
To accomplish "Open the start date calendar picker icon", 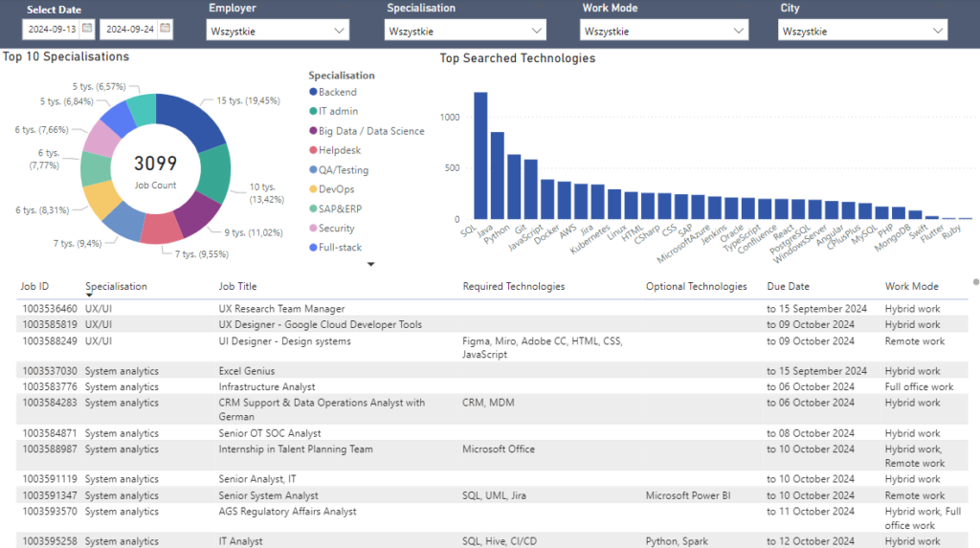I will click(x=87, y=29).
